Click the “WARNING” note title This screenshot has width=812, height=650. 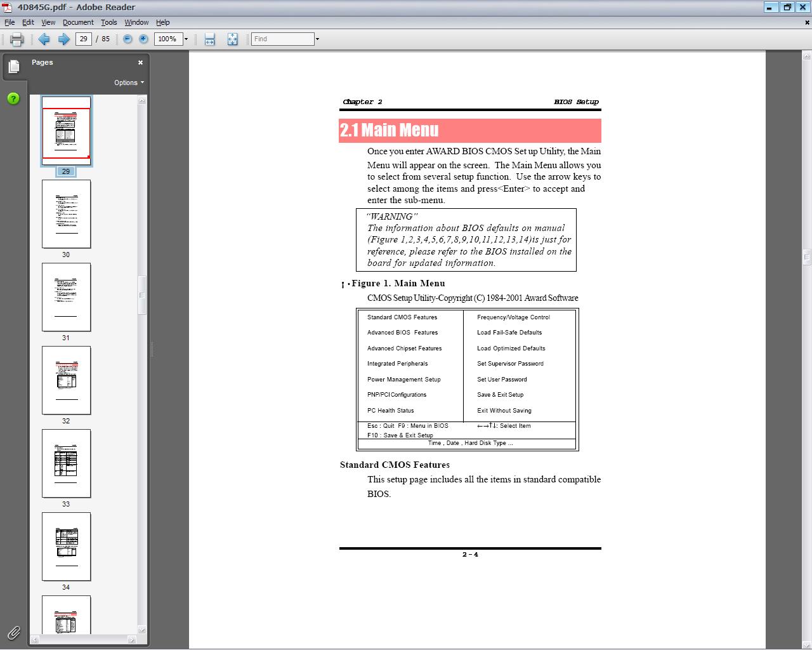pos(392,216)
